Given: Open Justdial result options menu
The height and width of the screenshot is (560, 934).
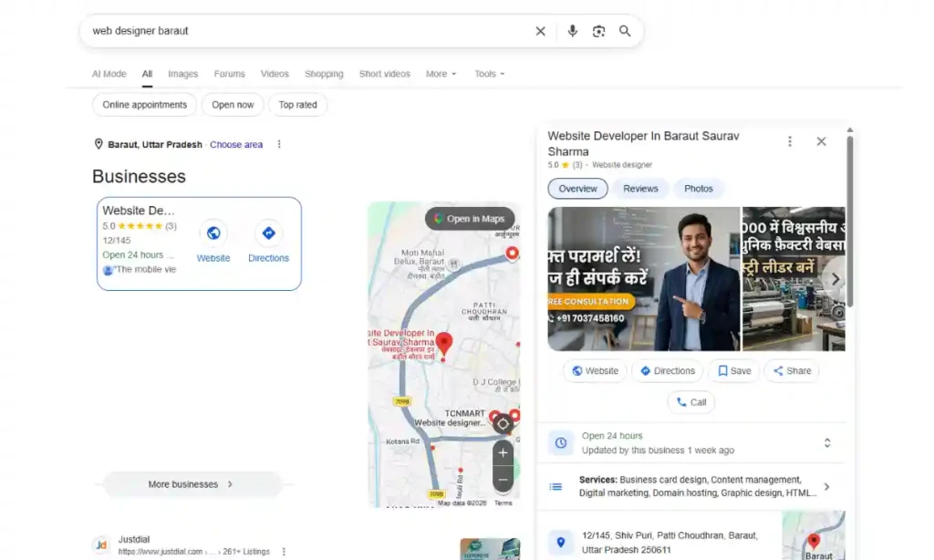Looking at the screenshot, I should pyautogui.click(x=284, y=552).
